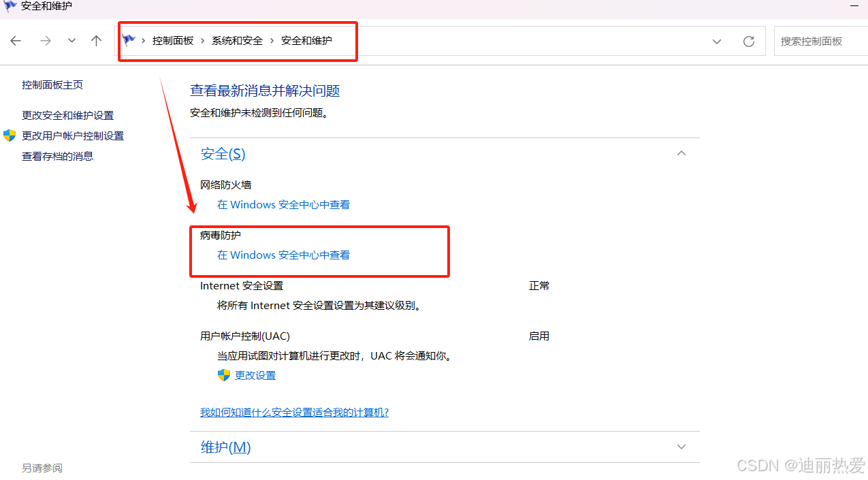Open Windows 安全中心 link under 病毒防护

(x=283, y=255)
